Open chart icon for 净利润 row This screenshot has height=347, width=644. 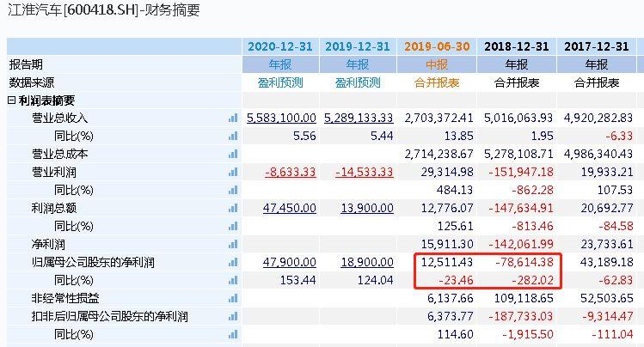click(x=233, y=245)
